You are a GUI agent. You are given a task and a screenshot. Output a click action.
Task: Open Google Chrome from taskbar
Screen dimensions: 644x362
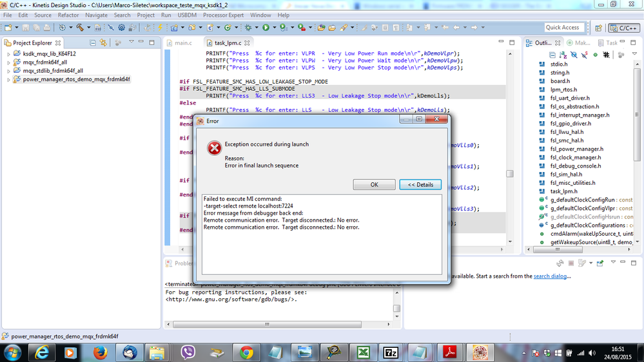[246, 352]
